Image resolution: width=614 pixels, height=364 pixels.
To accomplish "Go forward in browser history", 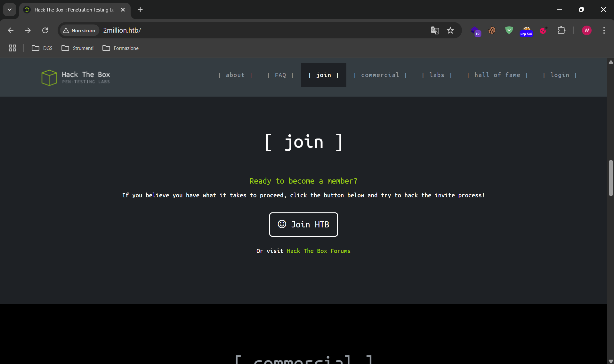I will coord(28,30).
